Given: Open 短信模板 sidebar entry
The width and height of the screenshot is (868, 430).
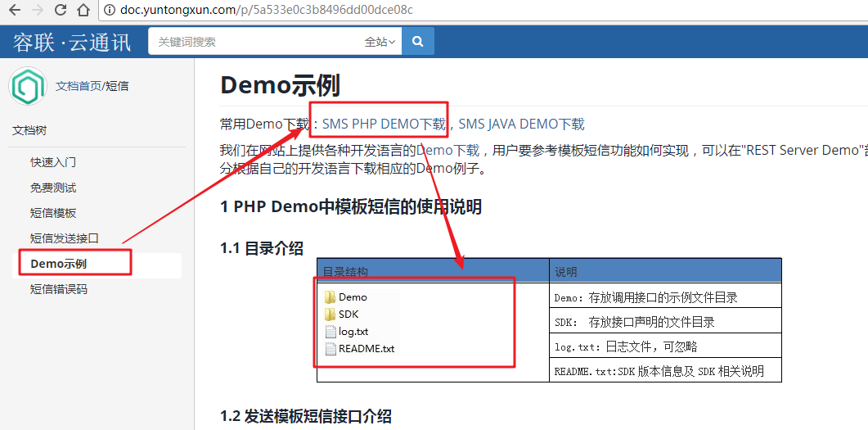Looking at the screenshot, I should (x=53, y=213).
